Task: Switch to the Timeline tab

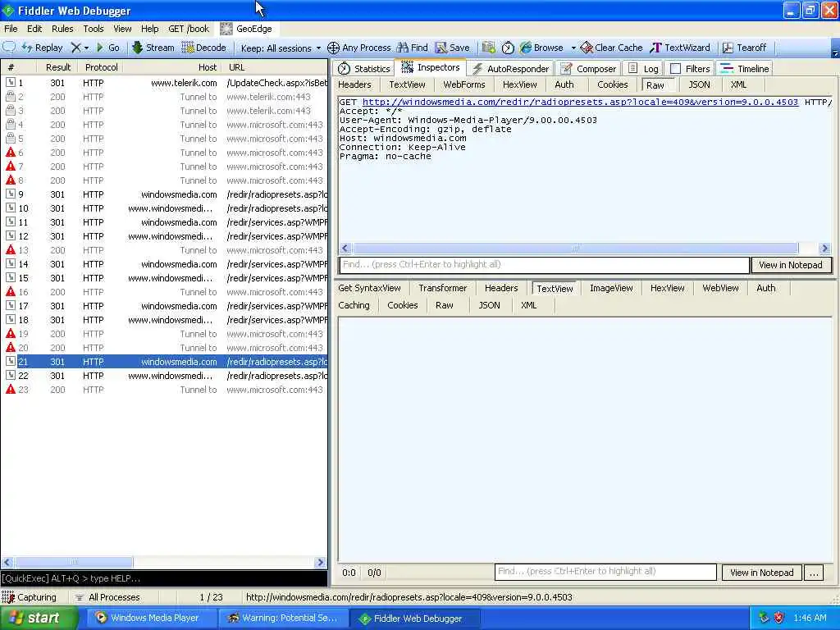Action: (745, 69)
